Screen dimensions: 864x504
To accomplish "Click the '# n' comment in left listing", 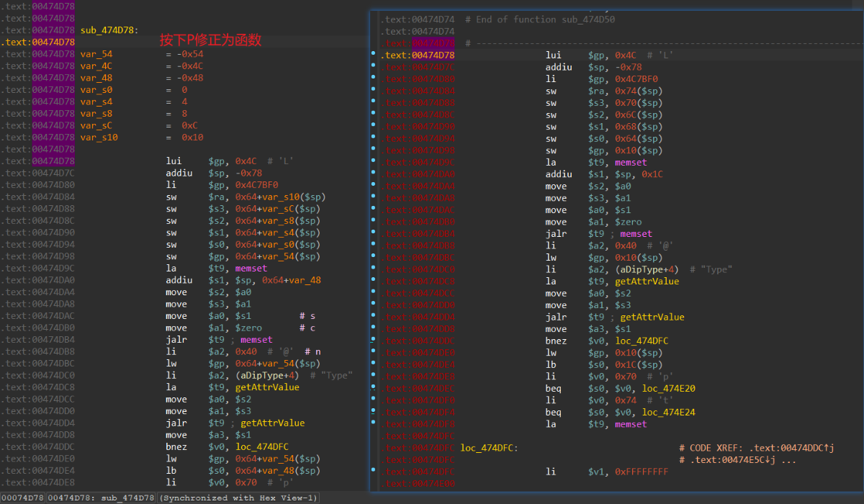I will (x=313, y=351).
